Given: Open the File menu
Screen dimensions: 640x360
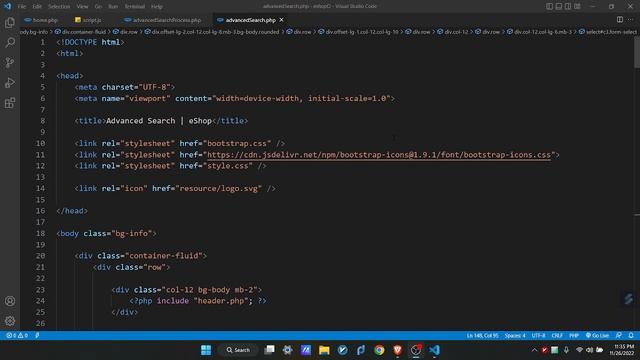Looking at the screenshot, I should (22, 7).
